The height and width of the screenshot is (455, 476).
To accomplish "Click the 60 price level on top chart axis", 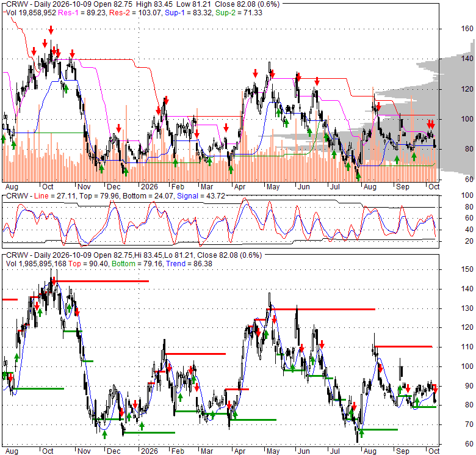I will point(469,179).
